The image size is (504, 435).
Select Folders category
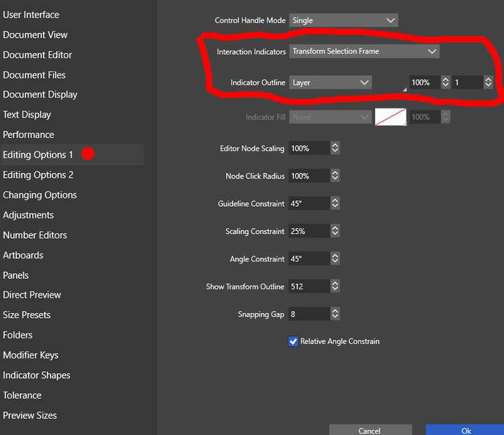[x=17, y=335]
